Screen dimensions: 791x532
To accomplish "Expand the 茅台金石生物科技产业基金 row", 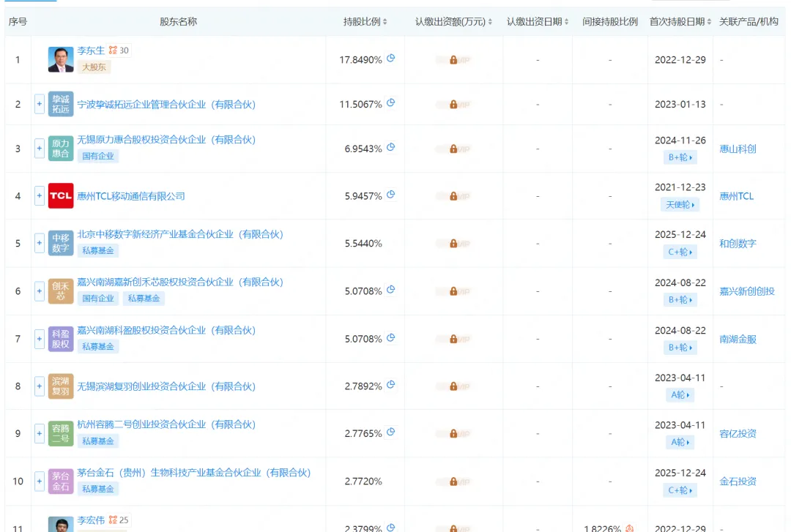I will [40, 481].
